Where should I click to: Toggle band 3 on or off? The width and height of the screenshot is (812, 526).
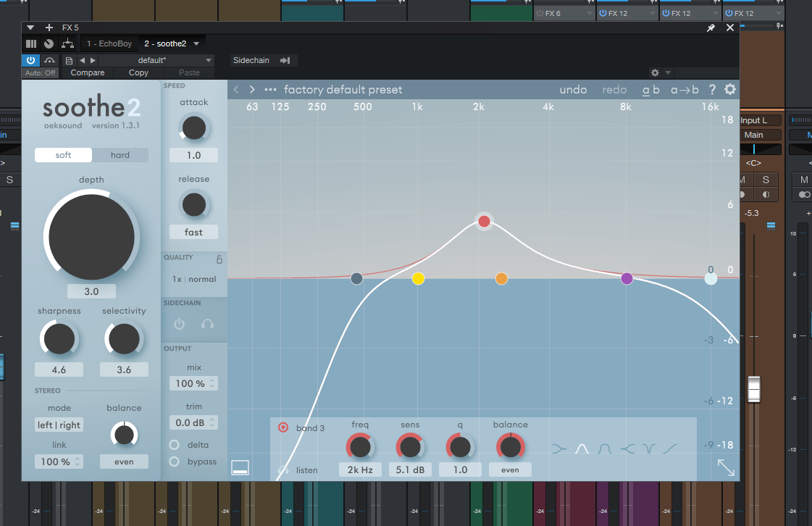click(283, 427)
